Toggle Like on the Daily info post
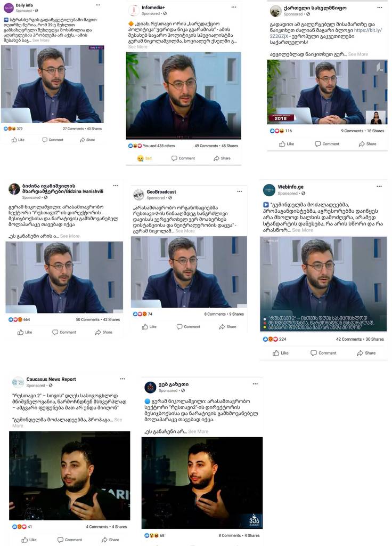 point(18,140)
